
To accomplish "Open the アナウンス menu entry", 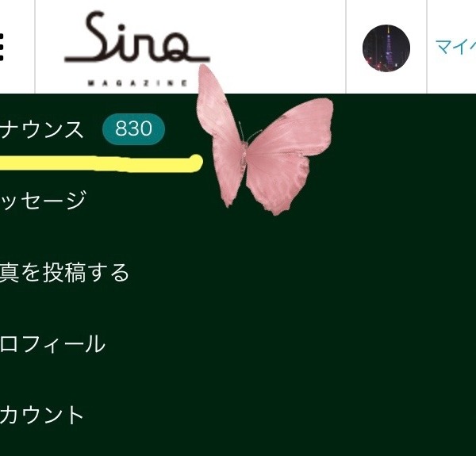I will pos(41,129).
